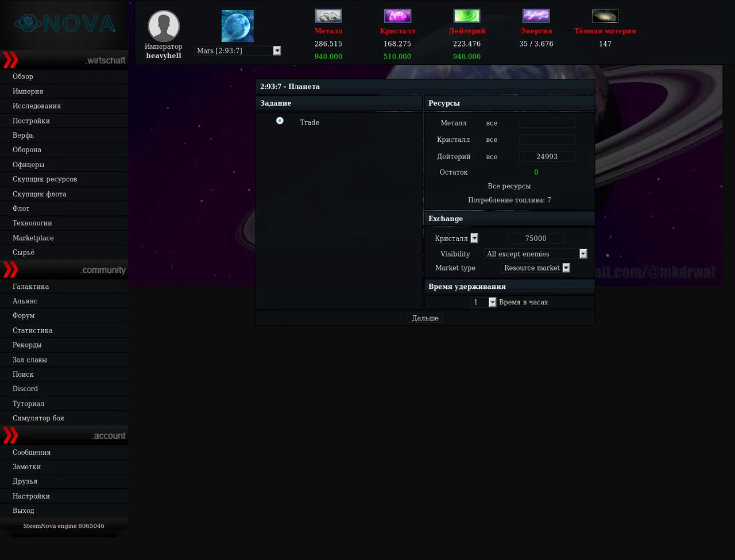
Task: Open Сырьё in the sidebar
Action: (x=64, y=252)
